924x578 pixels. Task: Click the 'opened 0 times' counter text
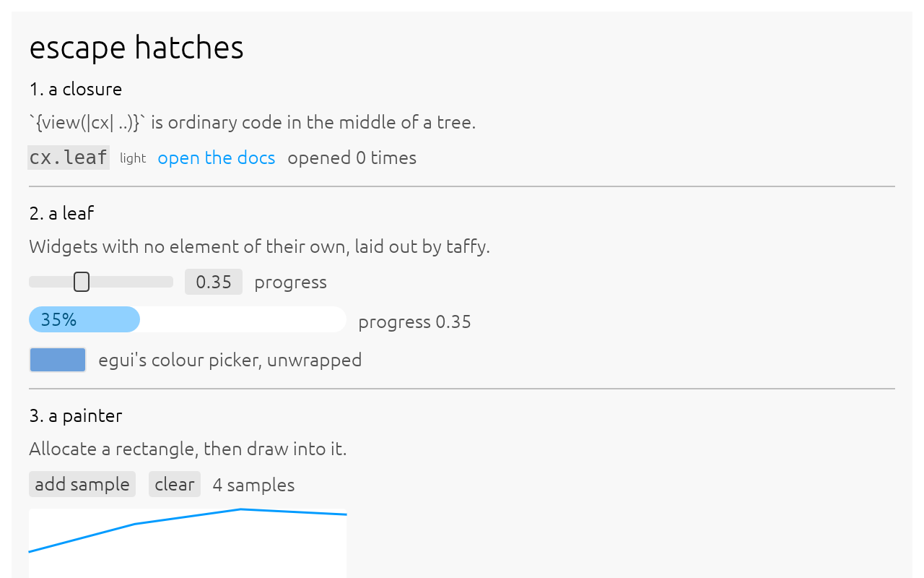tap(352, 158)
